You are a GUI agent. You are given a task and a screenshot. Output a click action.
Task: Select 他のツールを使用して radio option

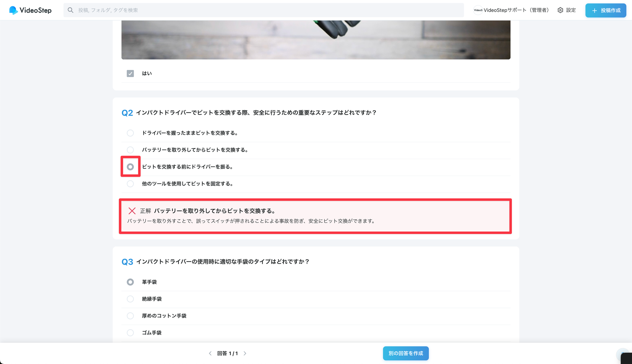pyautogui.click(x=130, y=184)
